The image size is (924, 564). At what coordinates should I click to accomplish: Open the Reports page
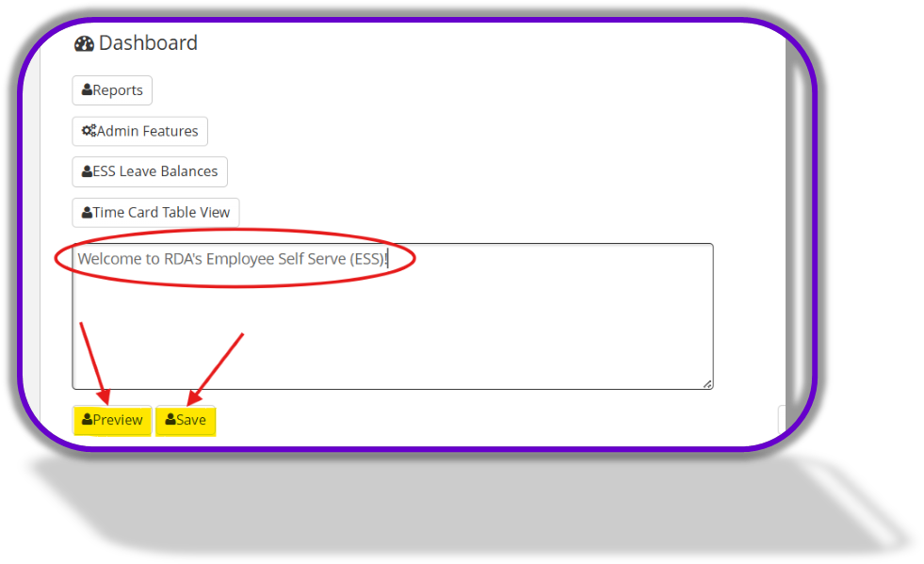tap(112, 90)
